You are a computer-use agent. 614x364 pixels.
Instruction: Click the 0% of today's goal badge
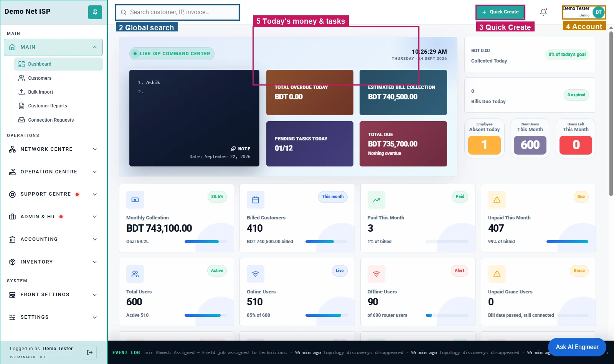tap(567, 54)
